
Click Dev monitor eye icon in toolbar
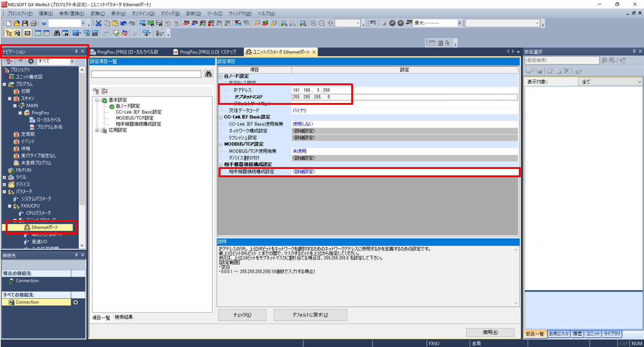click(146, 33)
